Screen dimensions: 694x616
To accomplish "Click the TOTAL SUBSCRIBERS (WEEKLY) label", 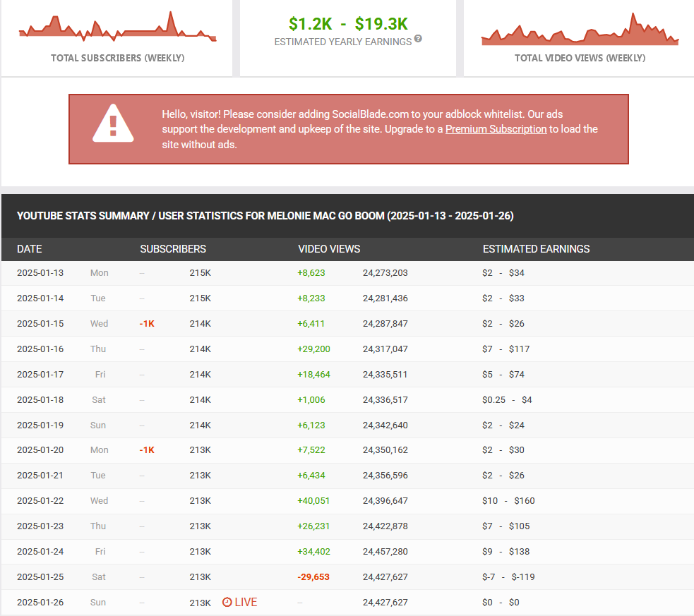I will [x=117, y=58].
